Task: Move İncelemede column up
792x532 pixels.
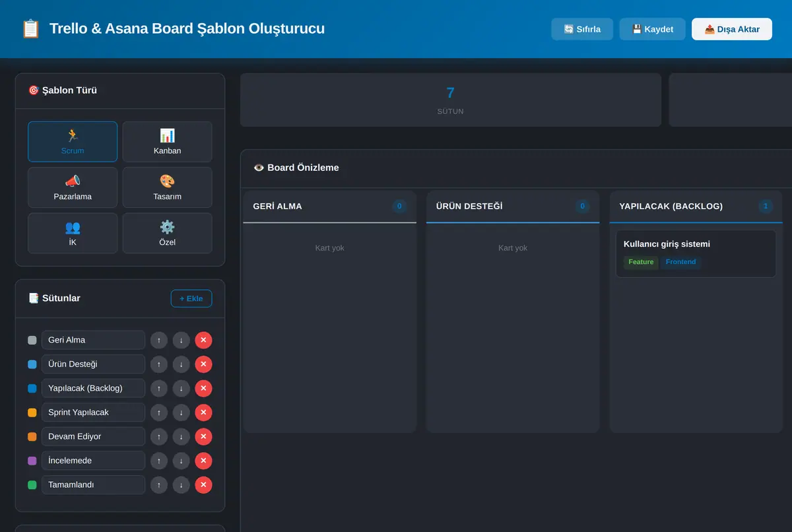Action: pyautogui.click(x=159, y=461)
